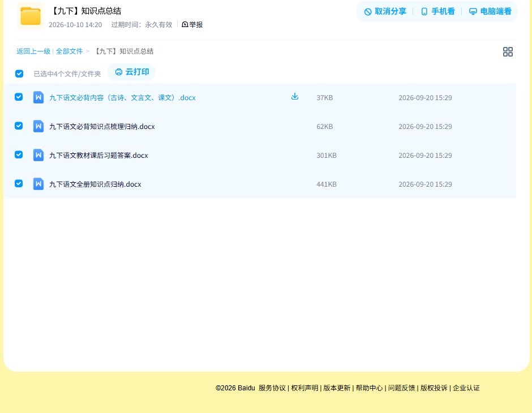532x413 pixels.
Task: Uncheck 九下语文必背内容（古诗、文言文、课文）.docx checkbox
Action: (19, 97)
